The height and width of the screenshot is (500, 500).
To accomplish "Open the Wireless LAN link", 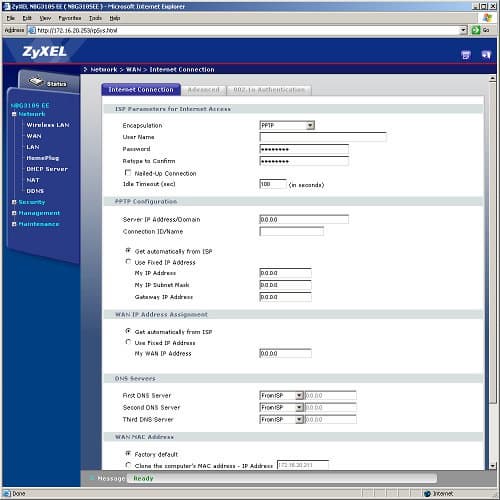I will 48,125.
